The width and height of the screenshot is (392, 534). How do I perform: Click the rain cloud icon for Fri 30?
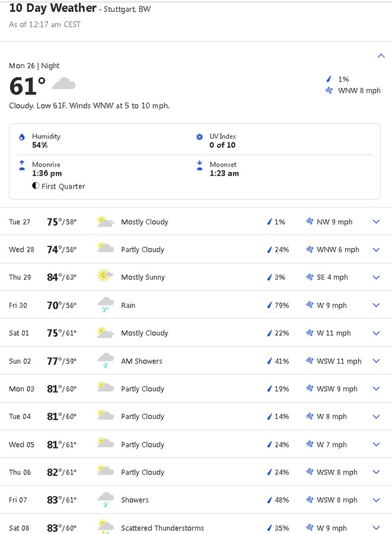tap(106, 304)
